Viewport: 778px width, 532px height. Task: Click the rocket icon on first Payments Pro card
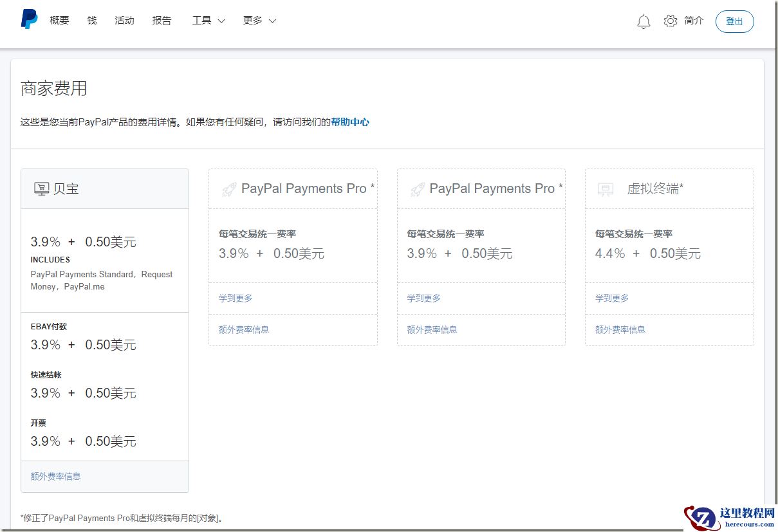tap(228, 189)
